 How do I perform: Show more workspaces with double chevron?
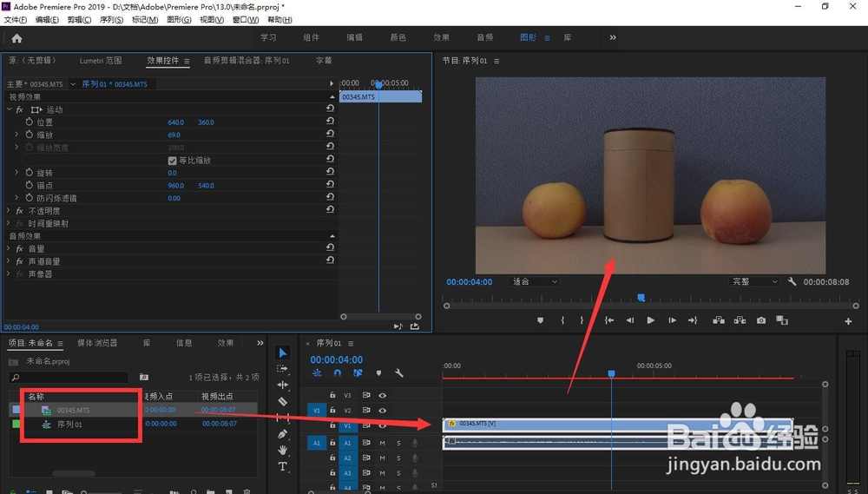tap(612, 37)
